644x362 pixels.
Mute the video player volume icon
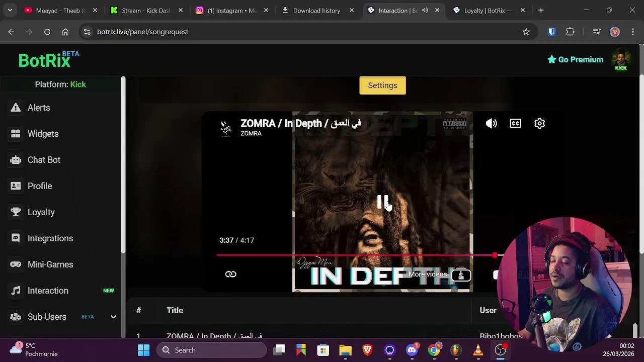(x=491, y=124)
